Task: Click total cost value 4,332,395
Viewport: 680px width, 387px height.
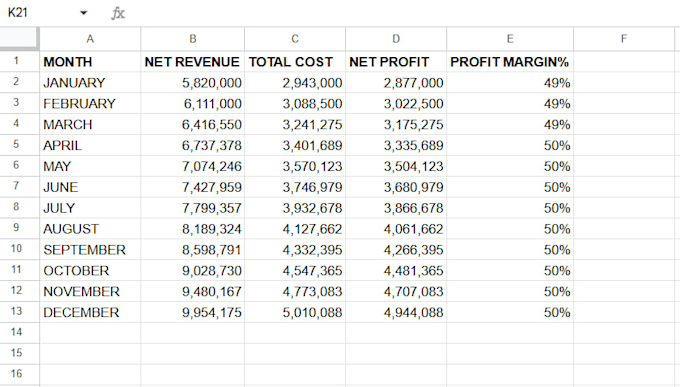Action: pyautogui.click(x=295, y=249)
